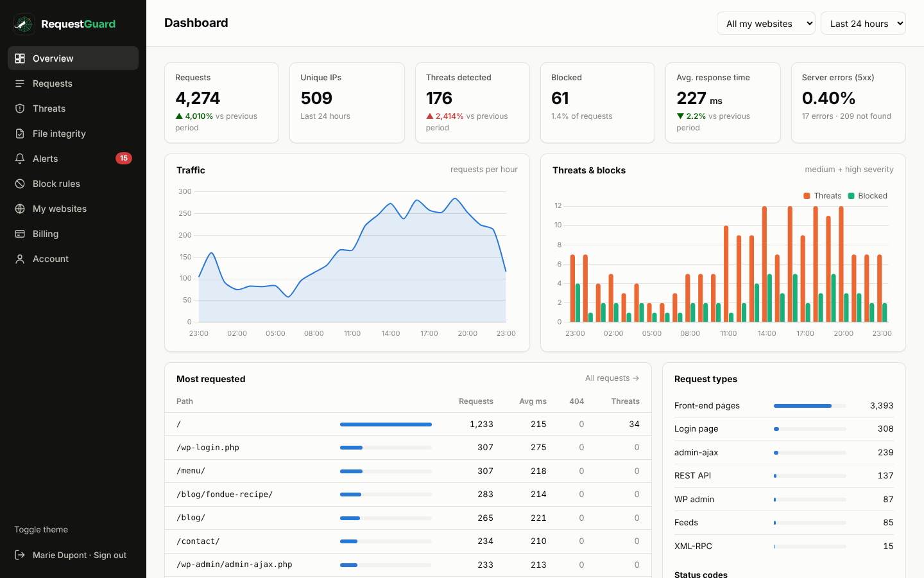Click the 4,274 requests value

198,98
